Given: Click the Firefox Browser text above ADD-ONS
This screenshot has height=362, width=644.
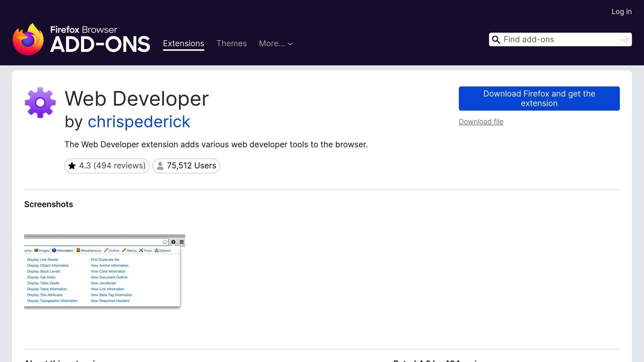Looking at the screenshot, I should point(84,30).
